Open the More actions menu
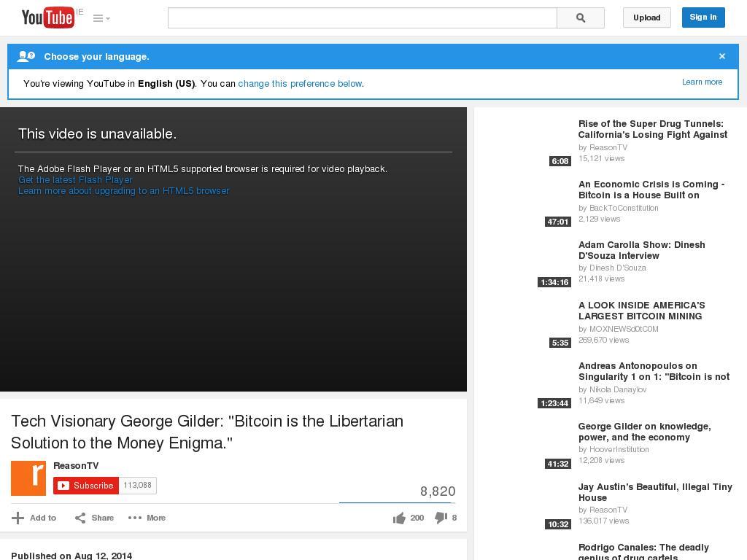 [x=147, y=518]
